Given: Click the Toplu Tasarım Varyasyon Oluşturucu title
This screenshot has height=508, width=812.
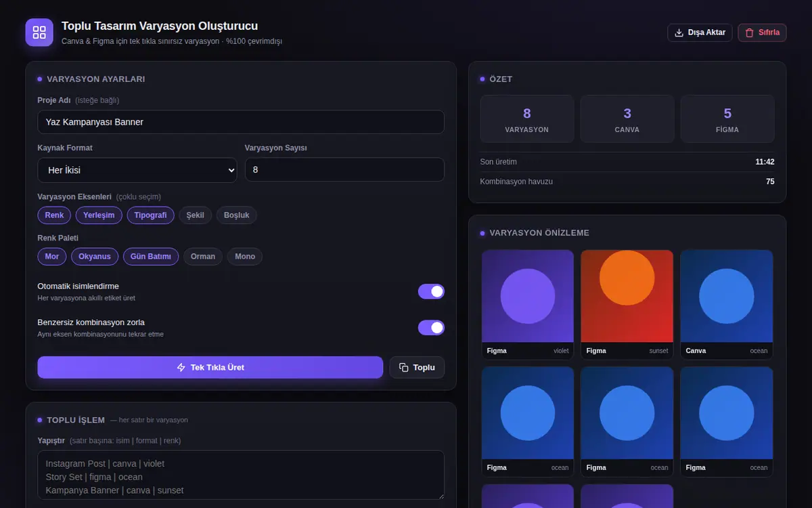Looking at the screenshot, I should (160, 26).
